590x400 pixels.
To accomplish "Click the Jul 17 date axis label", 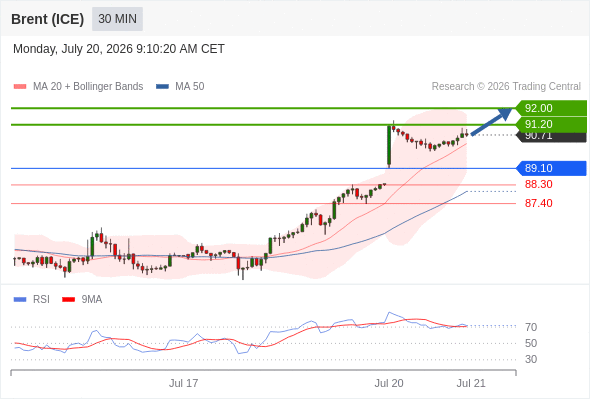I will [x=183, y=383].
